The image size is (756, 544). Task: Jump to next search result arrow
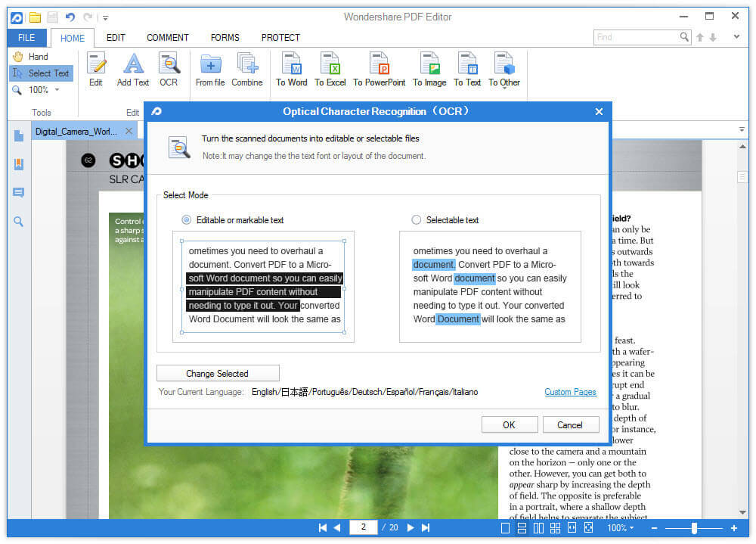pos(713,37)
